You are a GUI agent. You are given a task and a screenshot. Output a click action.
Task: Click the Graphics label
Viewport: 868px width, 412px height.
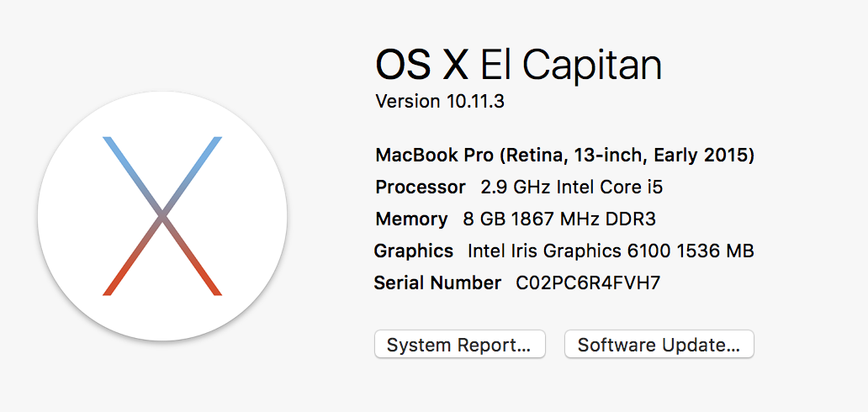(414, 251)
